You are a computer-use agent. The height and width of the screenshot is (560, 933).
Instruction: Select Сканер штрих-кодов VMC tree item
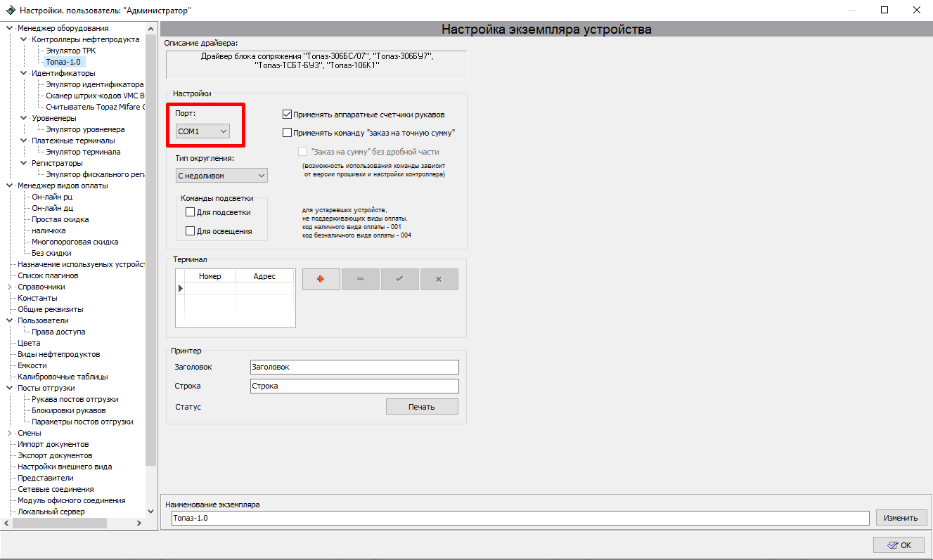(95, 96)
